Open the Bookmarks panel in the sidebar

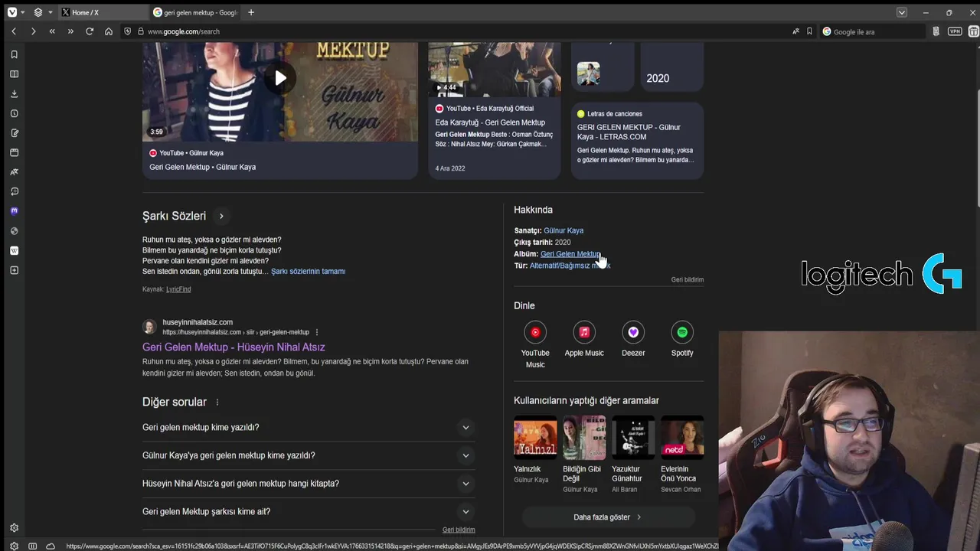point(14,54)
